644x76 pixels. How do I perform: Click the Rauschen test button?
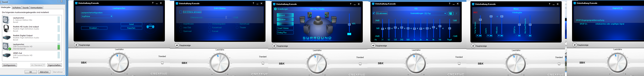(131, 28)
